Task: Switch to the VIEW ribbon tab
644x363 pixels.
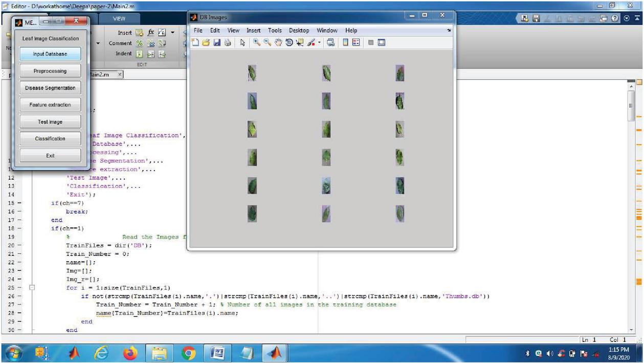Action: point(119,19)
